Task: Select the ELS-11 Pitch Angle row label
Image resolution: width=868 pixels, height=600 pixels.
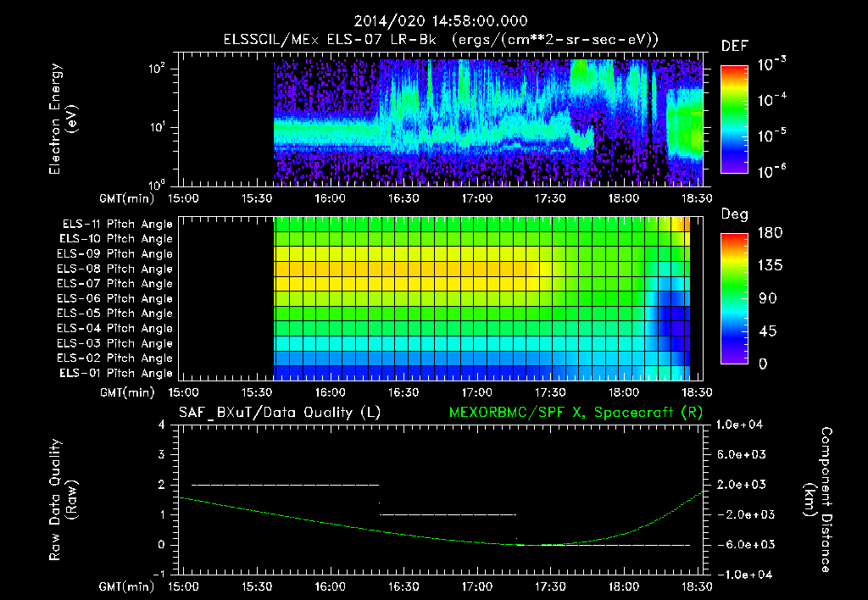Action: pos(117,225)
